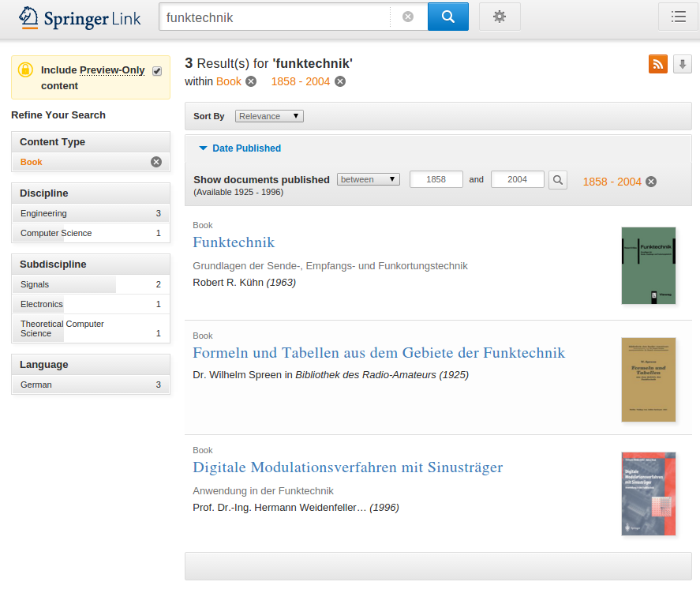Remove the Book filter beside the result count

[x=251, y=81]
